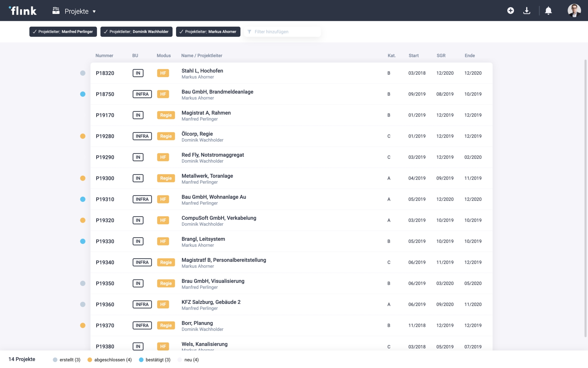Screen dimensions: 588x368
Task: Click blue status dot of P18750
Action: (x=83, y=94)
